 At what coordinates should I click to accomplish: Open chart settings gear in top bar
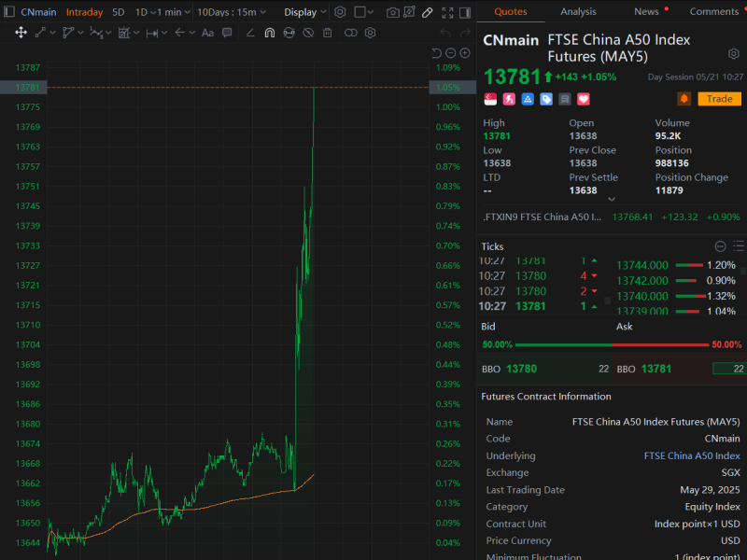click(340, 12)
